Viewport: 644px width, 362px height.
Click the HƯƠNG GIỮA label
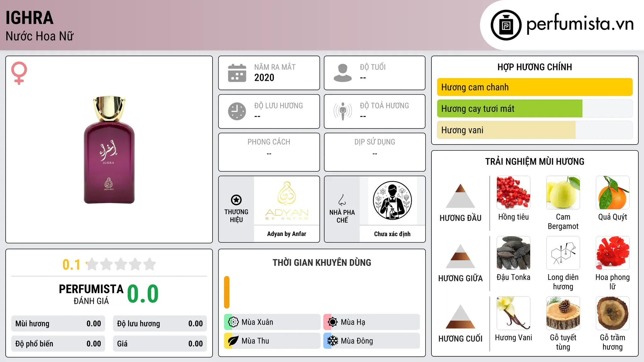[x=460, y=278]
